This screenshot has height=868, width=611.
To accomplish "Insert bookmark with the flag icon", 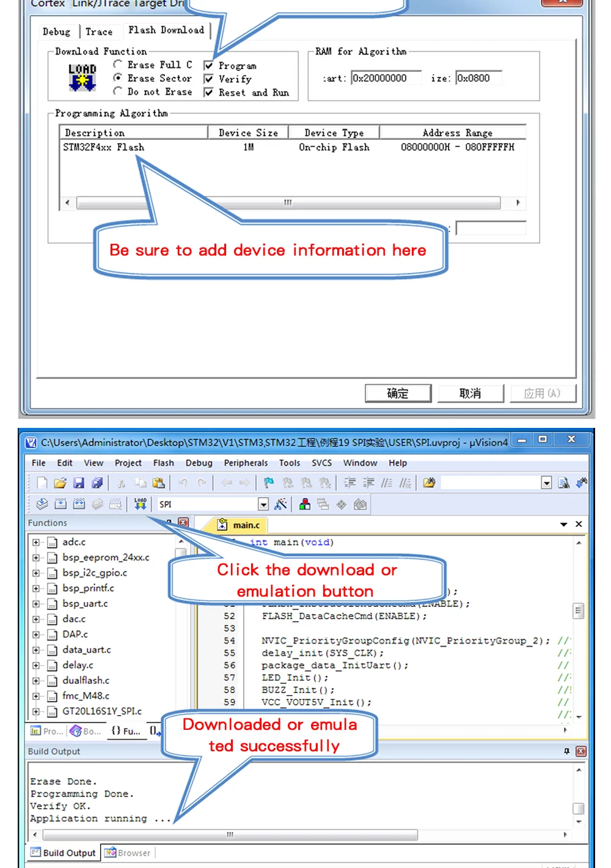I will (269, 483).
